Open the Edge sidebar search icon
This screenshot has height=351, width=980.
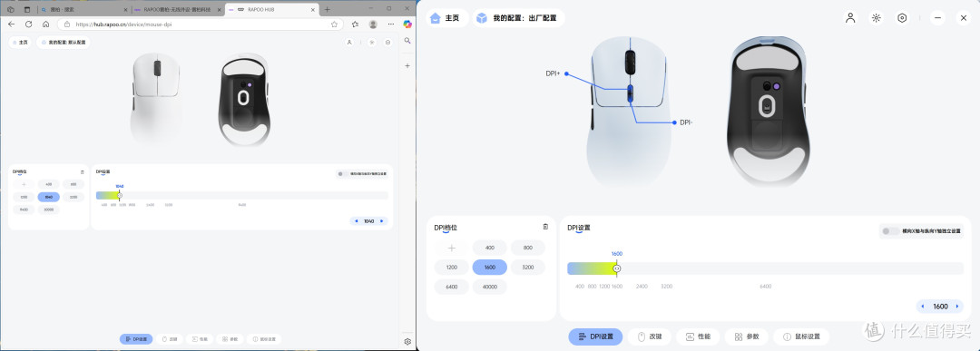click(407, 41)
